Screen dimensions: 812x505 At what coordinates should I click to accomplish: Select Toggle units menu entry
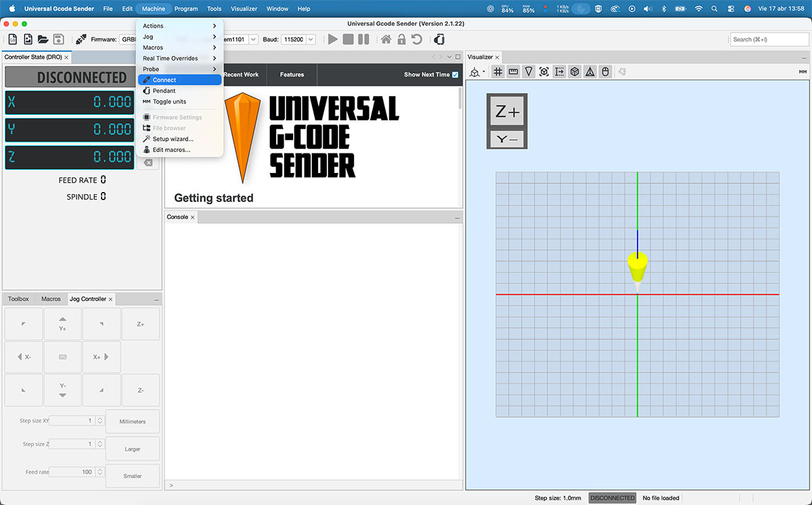[179, 101]
